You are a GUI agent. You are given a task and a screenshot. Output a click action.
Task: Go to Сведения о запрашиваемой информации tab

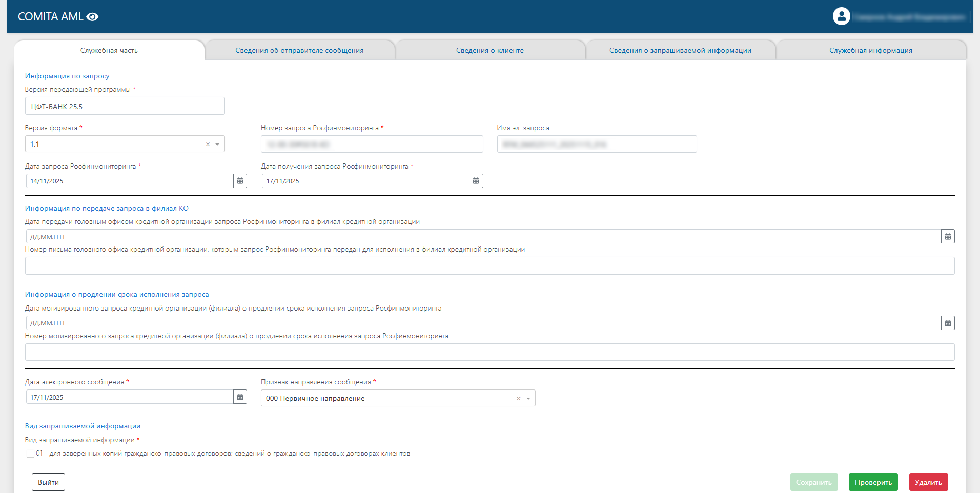tap(680, 50)
